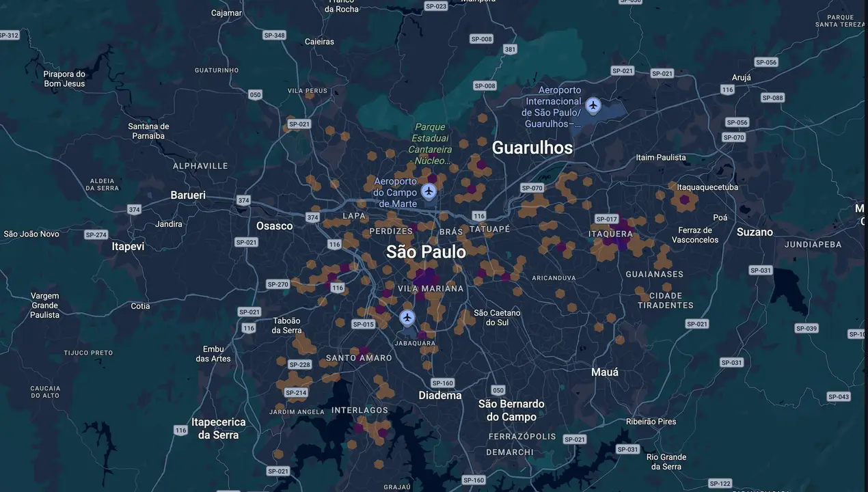Click the Itaim Paulista label
The height and width of the screenshot is (492, 868).
661,158
